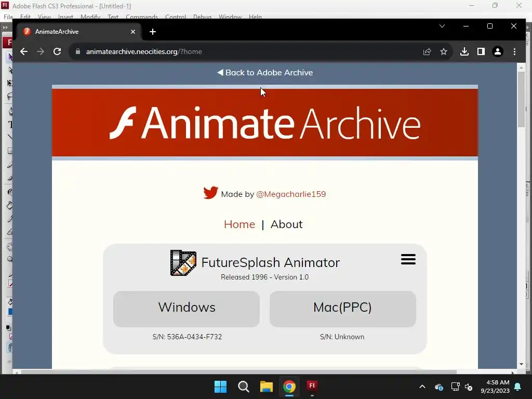The image size is (532, 399).
Task: Click 'Released 1996 - Version 1.0' text
Action: click(x=264, y=277)
